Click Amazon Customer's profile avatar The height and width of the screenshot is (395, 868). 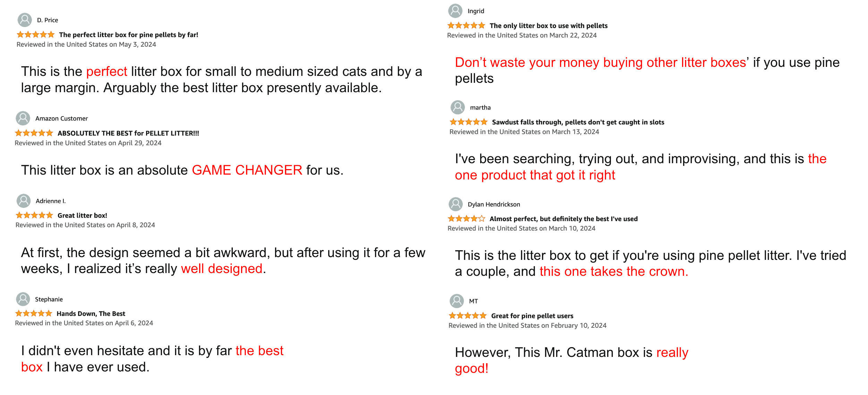coord(23,118)
